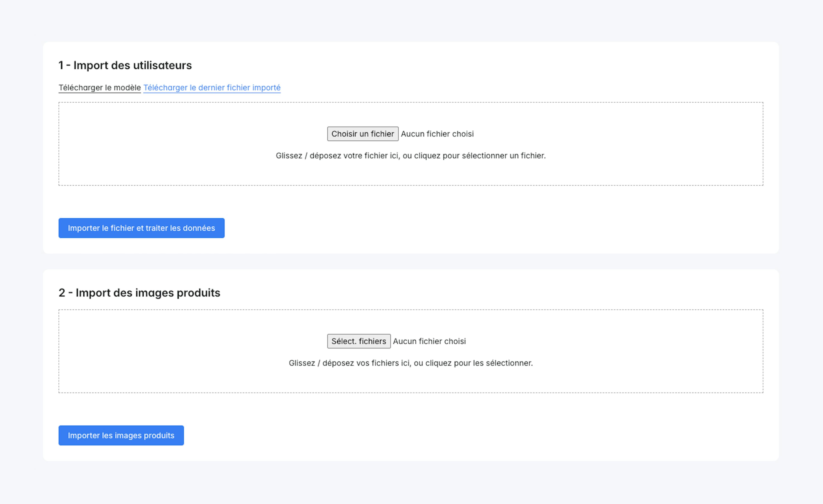Viewport: 823px width, 504px height.
Task: Click 'Aucun fichier choisi' beside 'Sélect. fichiers'
Action: tap(429, 341)
